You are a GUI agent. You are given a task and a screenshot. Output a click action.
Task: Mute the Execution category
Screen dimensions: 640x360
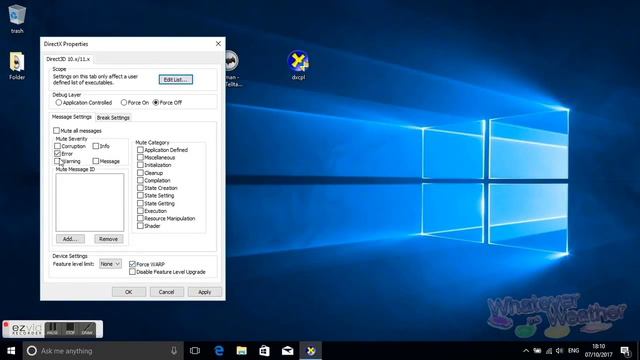pos(140,211)
